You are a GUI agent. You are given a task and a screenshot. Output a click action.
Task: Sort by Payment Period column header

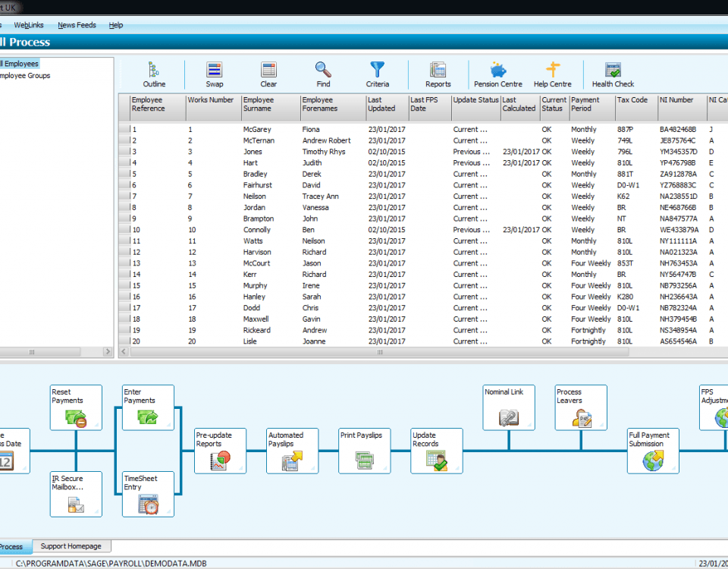click(x=592, y=108)
